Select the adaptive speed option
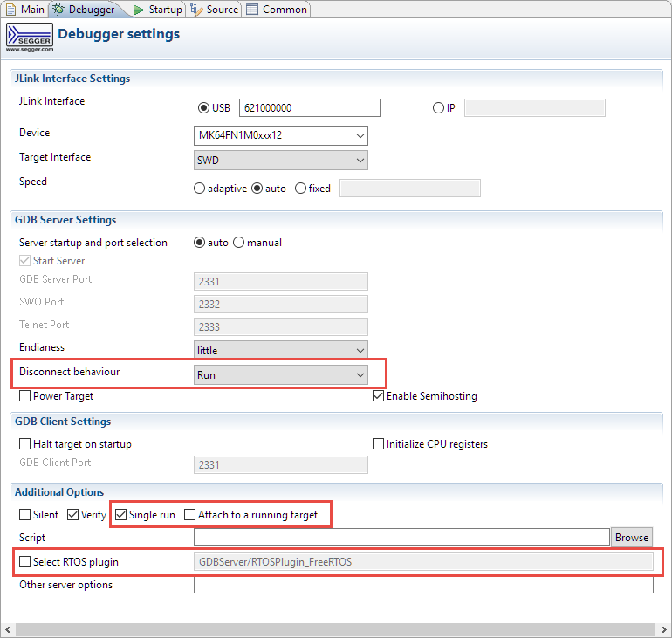 [x=199, y=189]
